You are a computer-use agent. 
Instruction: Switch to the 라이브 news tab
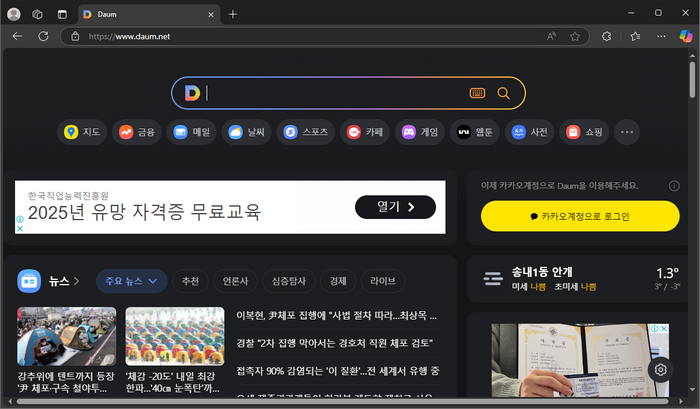[x=383, y=281]
